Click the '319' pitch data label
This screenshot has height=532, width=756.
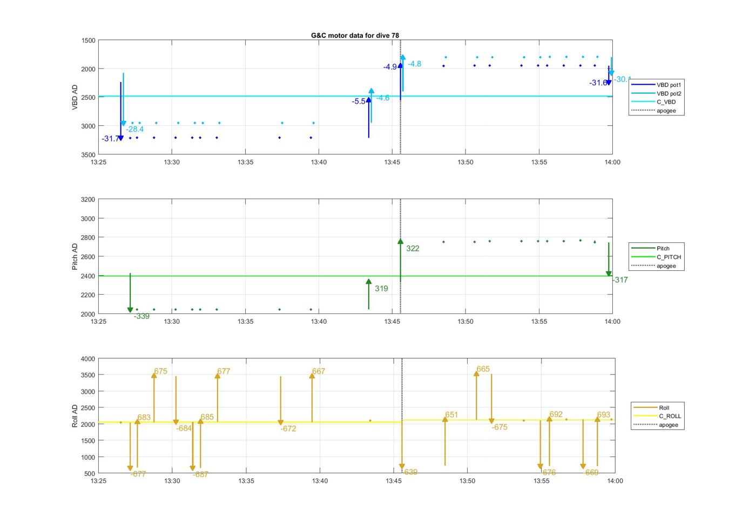pyautogui.click(x=381, y=289)
